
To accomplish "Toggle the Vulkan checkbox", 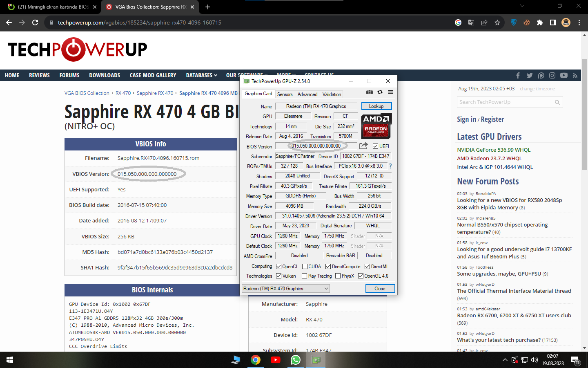I will 278,276.
